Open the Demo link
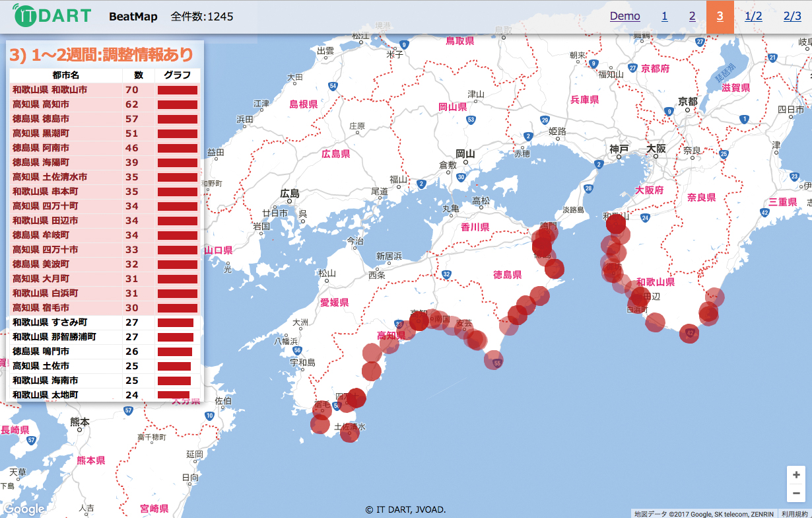812x518 pixels. [625, 17]
